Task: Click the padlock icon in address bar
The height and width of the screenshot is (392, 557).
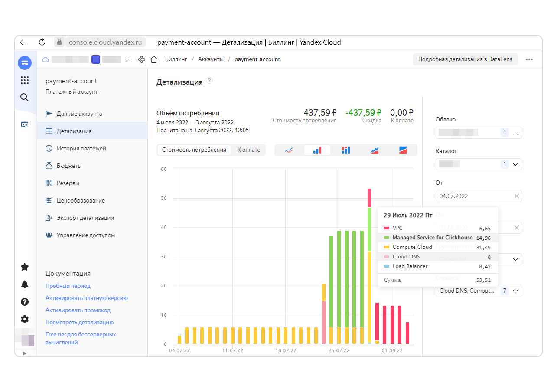Action: 59,42
